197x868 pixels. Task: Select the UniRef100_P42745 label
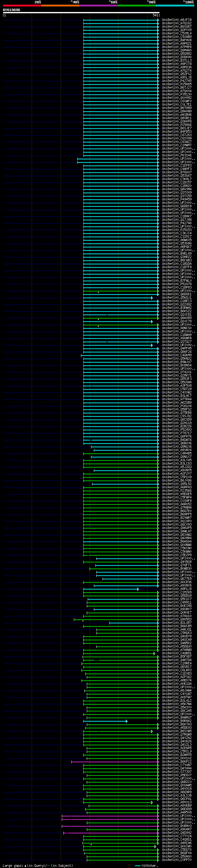click(177, 81)
